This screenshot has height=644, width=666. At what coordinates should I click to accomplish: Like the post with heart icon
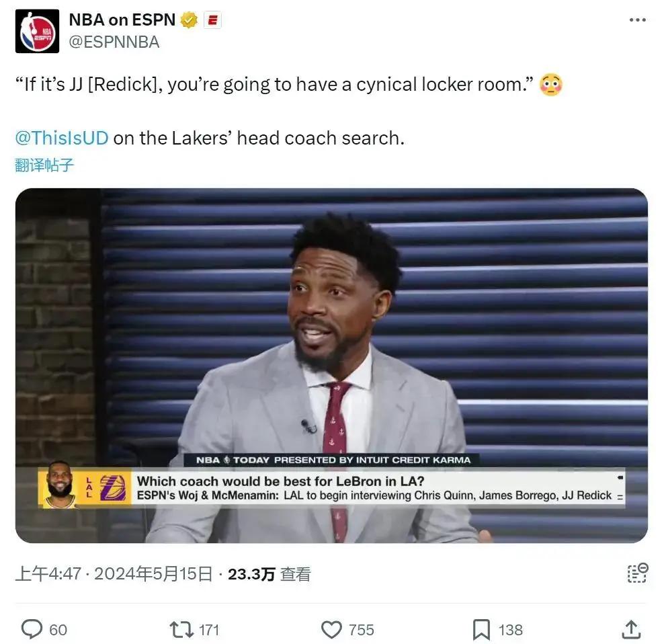point(331,630)
